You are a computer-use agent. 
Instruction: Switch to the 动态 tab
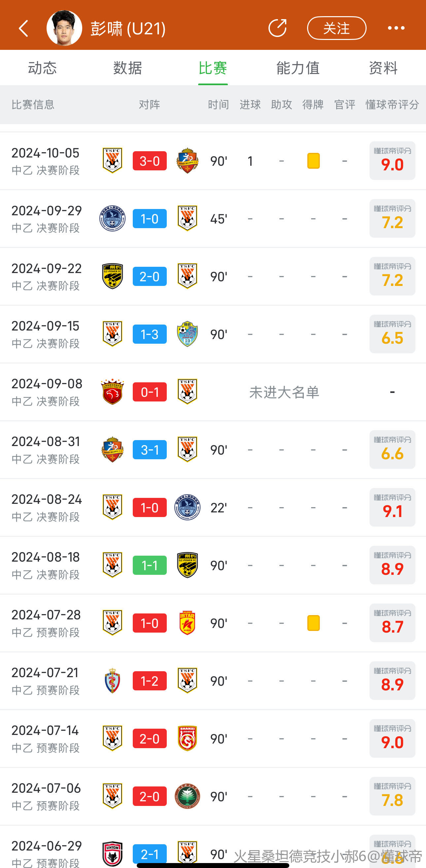coord(43,68)
